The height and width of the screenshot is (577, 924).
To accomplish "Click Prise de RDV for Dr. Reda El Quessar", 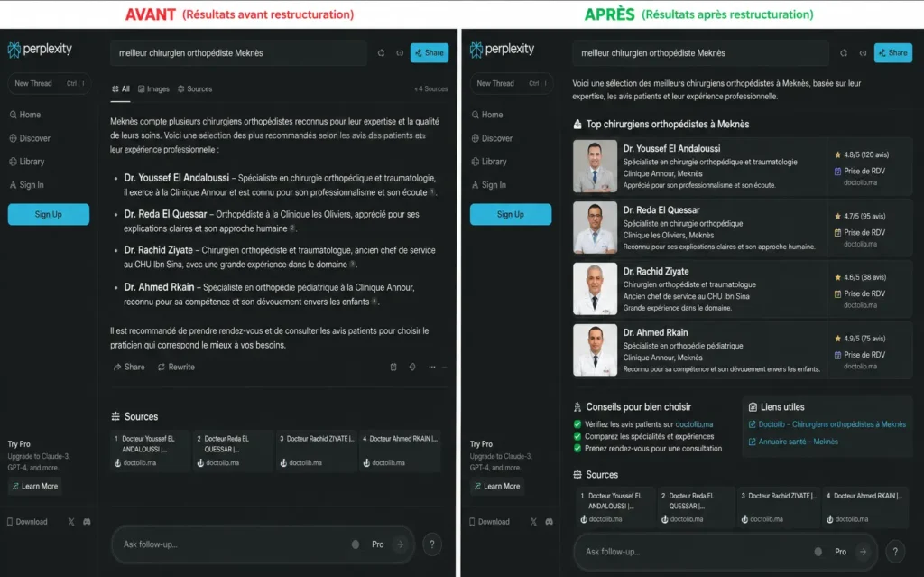I will pos(860,232).
